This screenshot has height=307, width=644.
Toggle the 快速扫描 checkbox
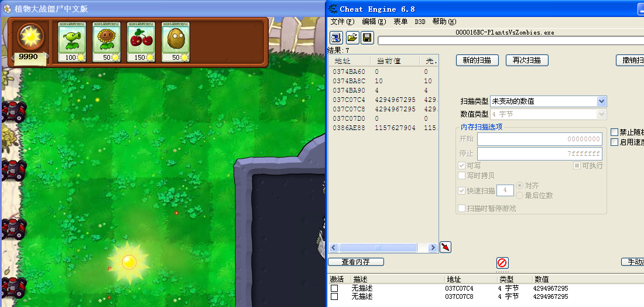[462, 190]
